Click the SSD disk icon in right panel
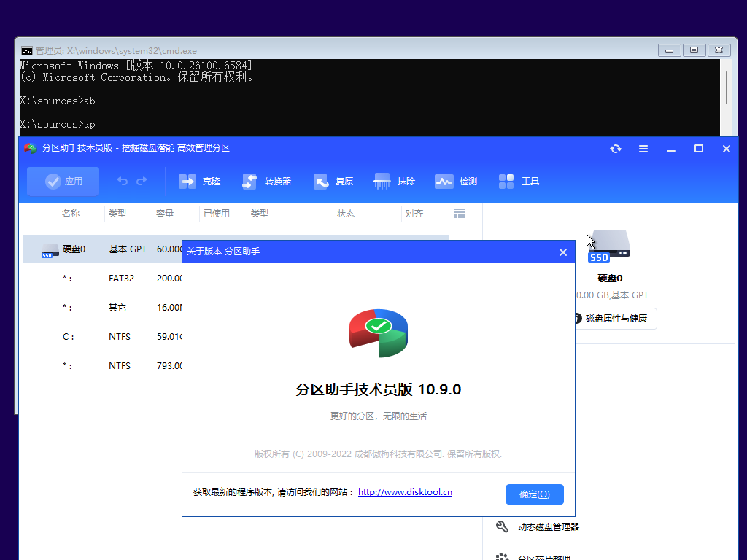 tap(610, 246)
